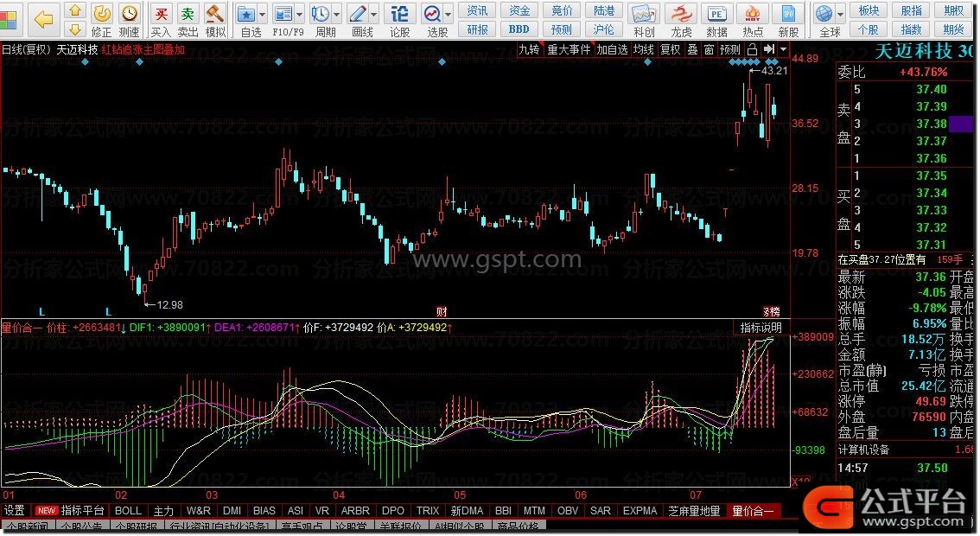
Task: Switch to the DMI indicator tab
Action: point(232,511)
